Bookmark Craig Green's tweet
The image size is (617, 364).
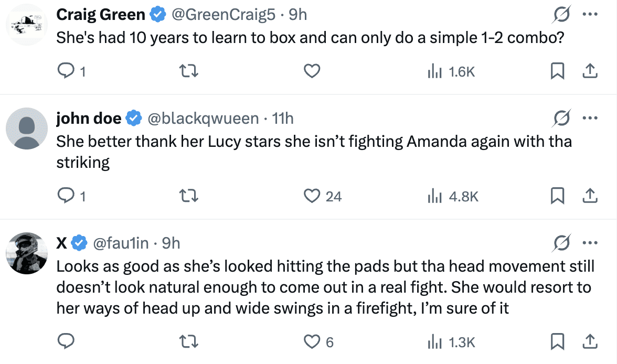557,71
